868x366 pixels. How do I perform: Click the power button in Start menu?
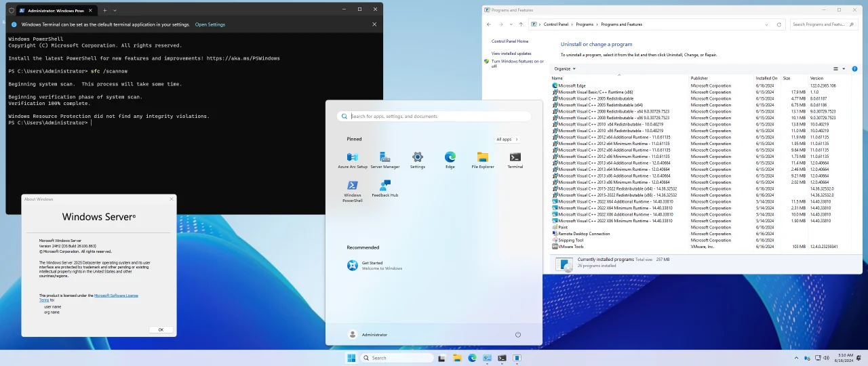[x=518, y=334]
